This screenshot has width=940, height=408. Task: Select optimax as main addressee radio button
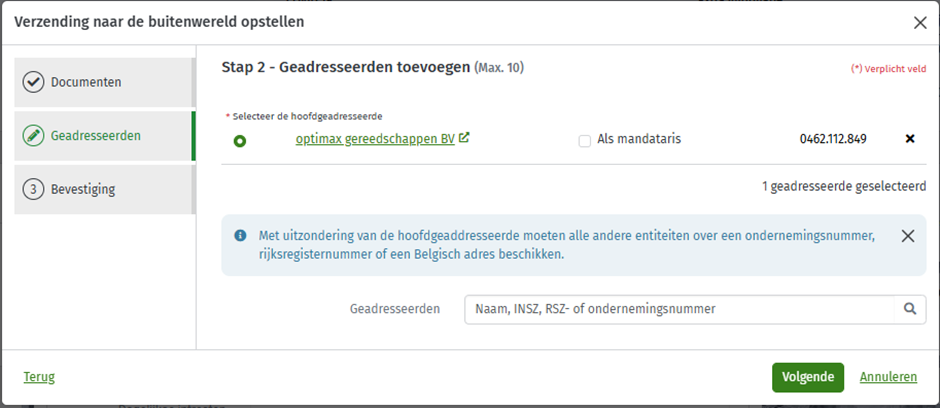[x=240, y=142]
